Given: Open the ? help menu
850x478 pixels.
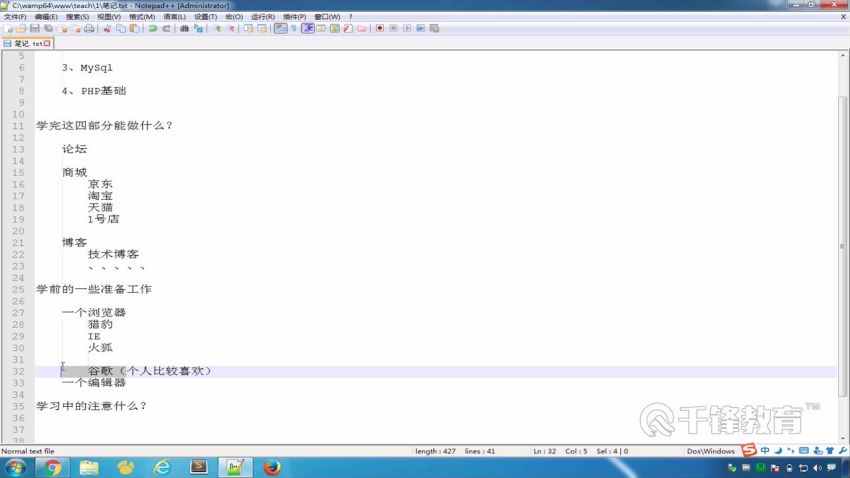Looking at the screenshot, I should click(x=351, y=17).
